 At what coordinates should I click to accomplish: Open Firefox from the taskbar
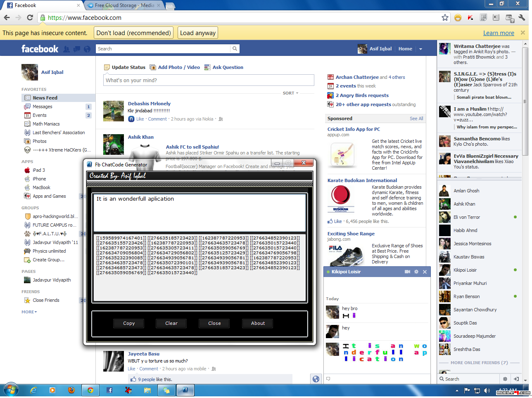pos(71,390)
